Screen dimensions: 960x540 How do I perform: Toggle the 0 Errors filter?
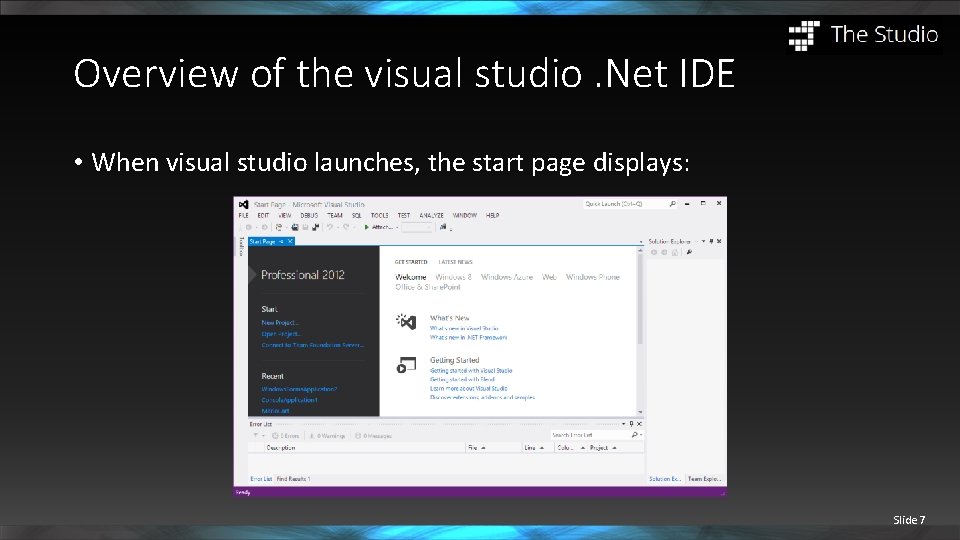click(285, 436)
